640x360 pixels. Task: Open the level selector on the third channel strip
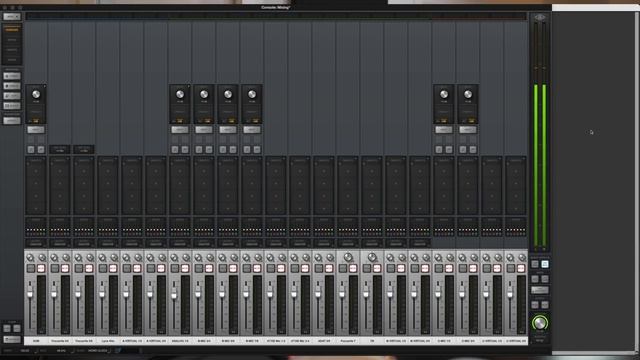[x=84, y=149]
